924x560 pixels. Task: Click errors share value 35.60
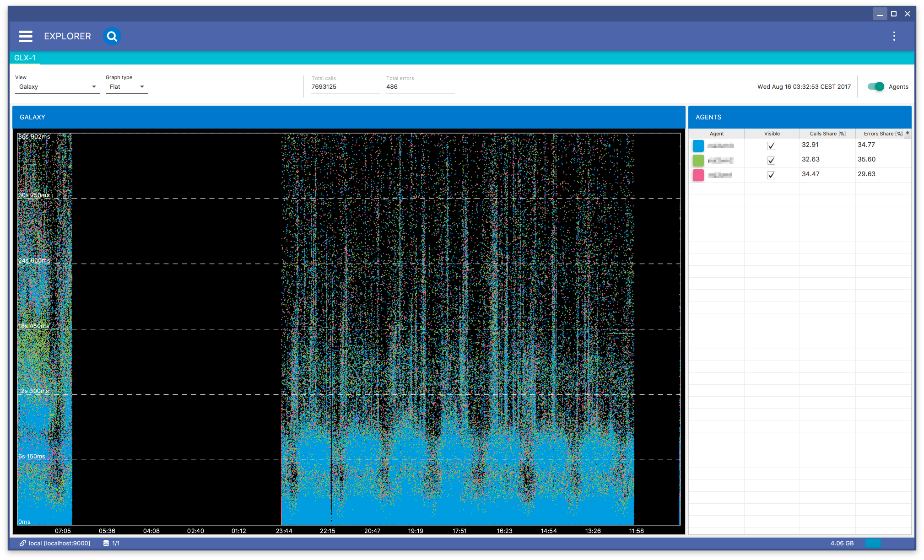tap(866, 159)
